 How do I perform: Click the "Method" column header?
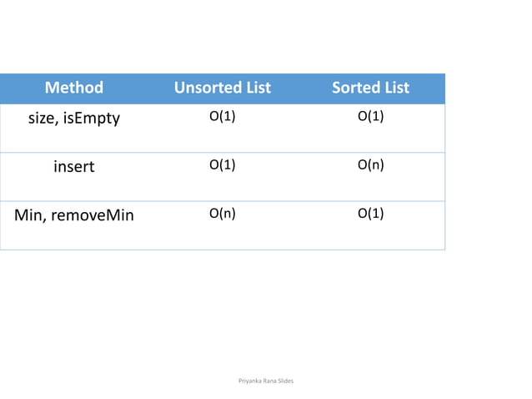pos(73,88)
